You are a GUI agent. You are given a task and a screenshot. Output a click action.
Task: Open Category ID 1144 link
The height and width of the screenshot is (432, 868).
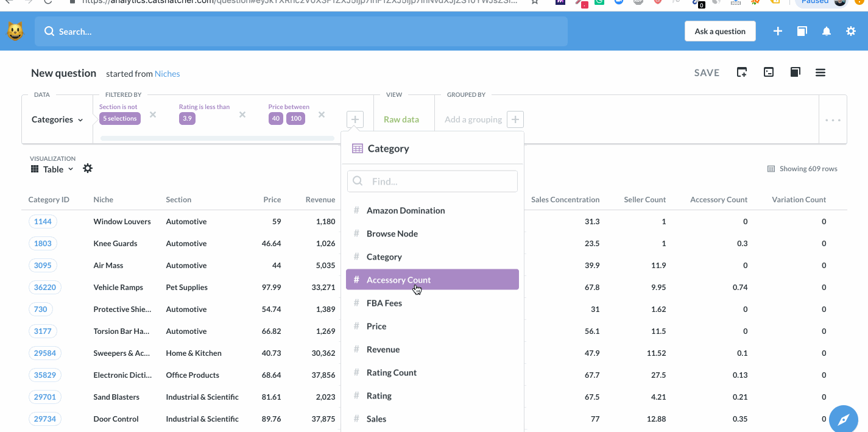tap(43, 221)
